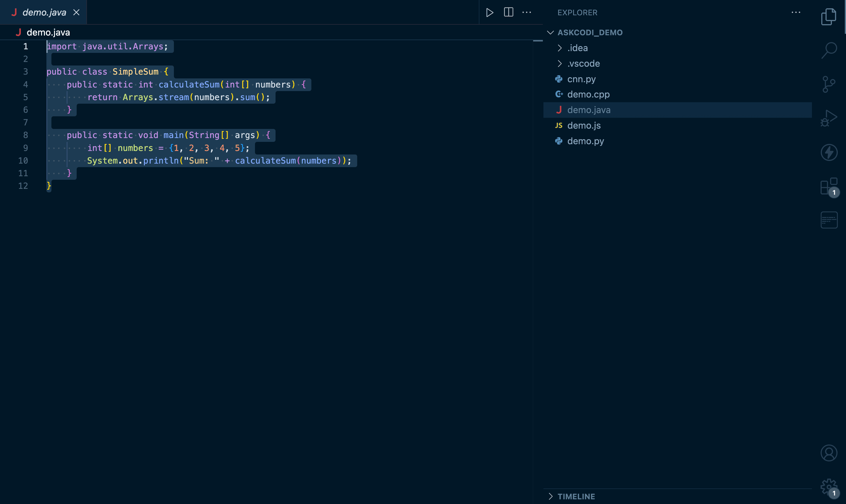Click demo.java breadcrumb item

(48, 32)
